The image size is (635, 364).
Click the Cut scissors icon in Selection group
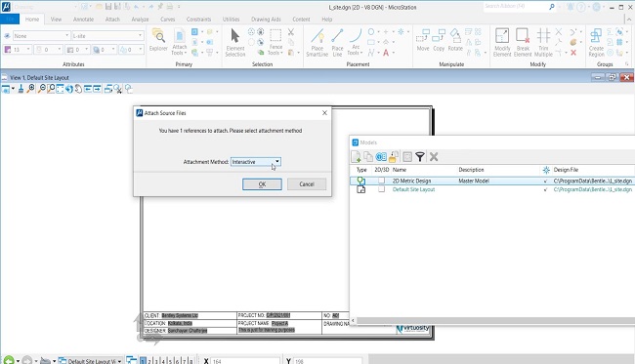(291, 32)
